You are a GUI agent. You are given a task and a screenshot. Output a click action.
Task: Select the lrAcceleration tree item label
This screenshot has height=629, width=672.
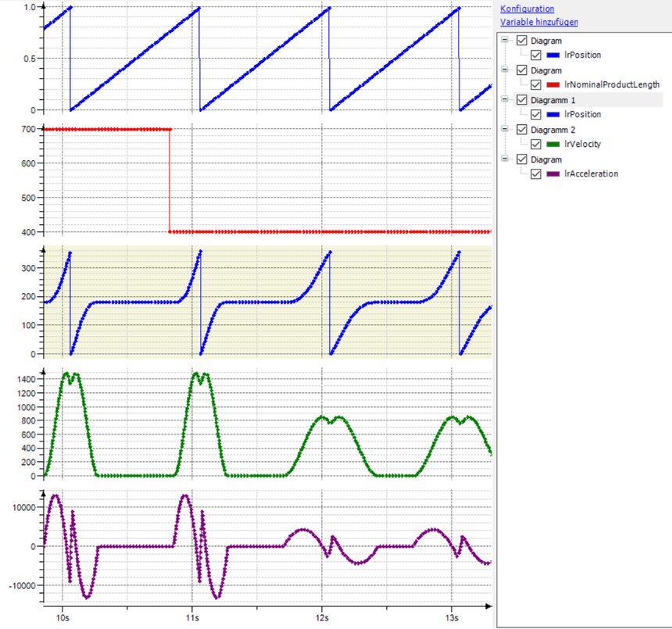click(x=591, y=174)
